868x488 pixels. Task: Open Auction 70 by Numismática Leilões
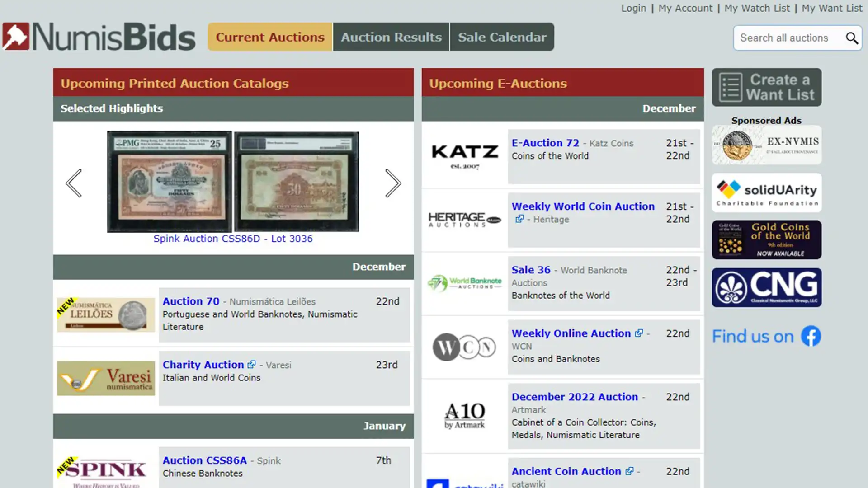(191, 301)
